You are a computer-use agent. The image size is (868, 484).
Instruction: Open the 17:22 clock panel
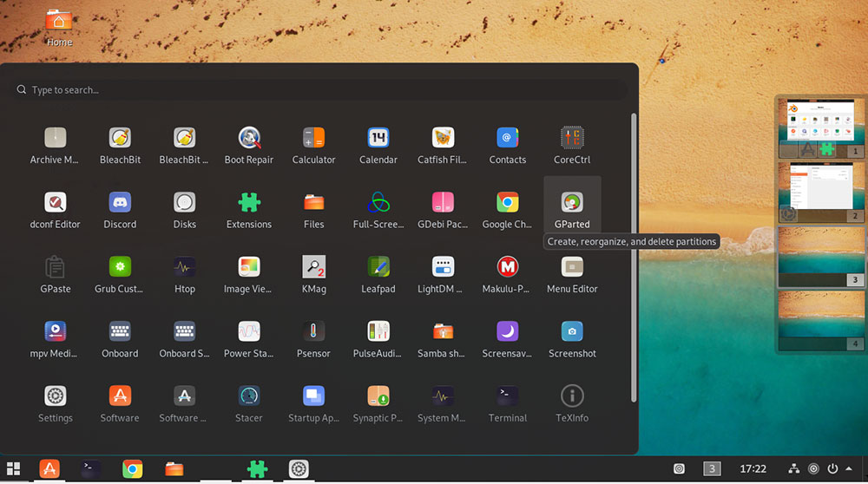click(x=753, y=469)
